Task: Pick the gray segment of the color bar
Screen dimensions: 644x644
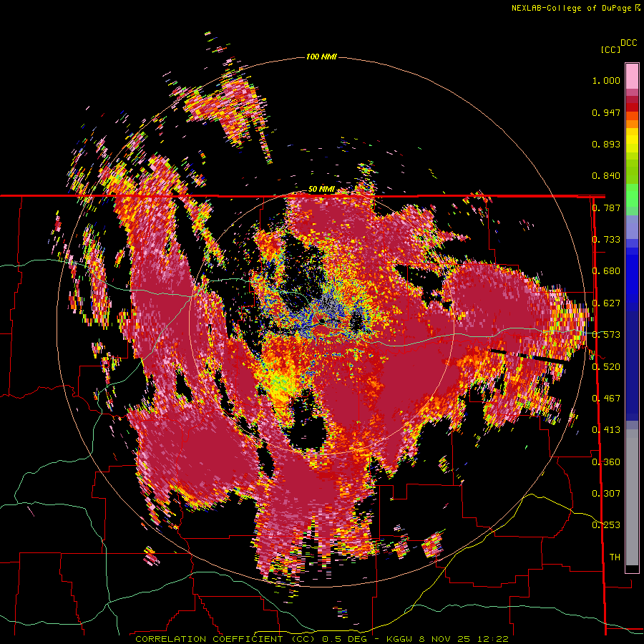Action: click(x=632, y=497)
